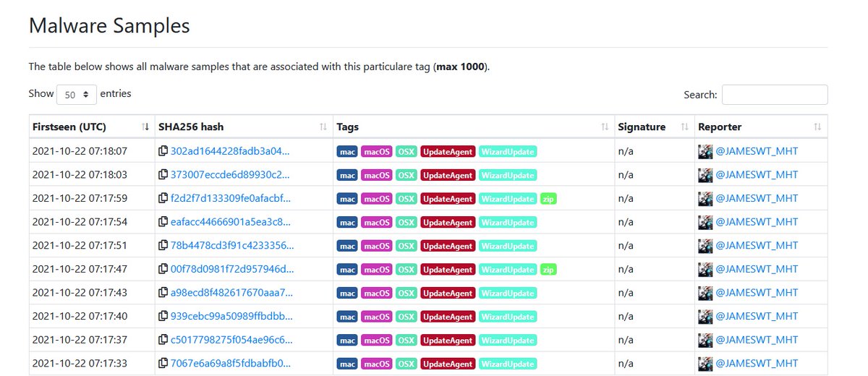Click OSX tag in eafacc44666901 row
This screenshot has height=376, width=868.
pos(407,223)
